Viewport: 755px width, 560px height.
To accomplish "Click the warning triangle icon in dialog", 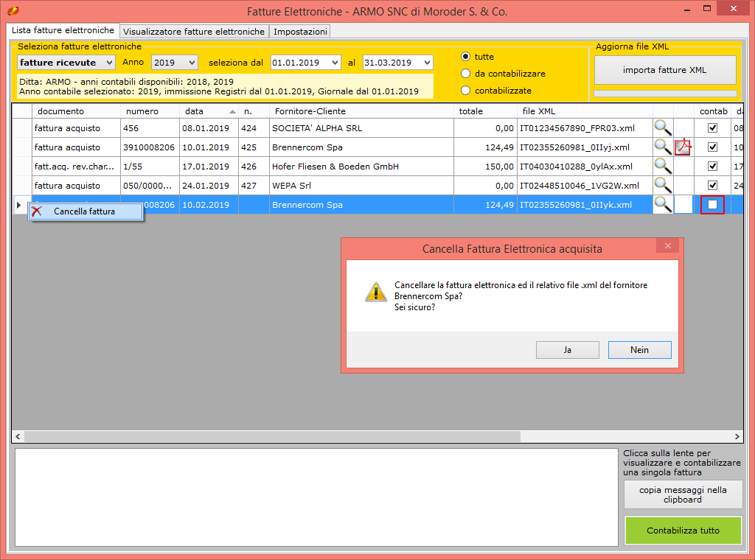I will pos(375,292).
